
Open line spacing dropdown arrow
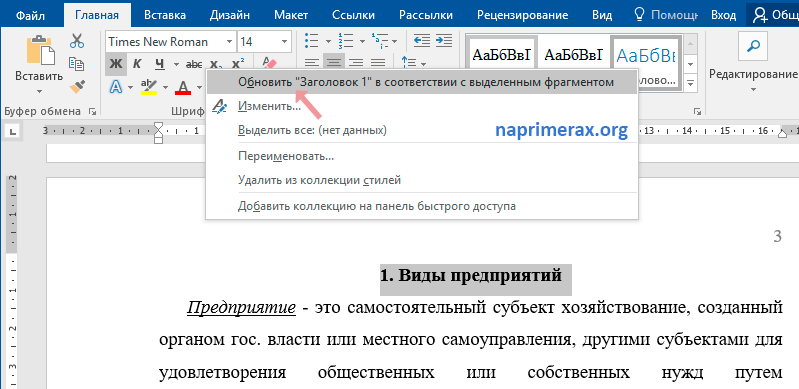pyautogui.click(x=423, y=64)
